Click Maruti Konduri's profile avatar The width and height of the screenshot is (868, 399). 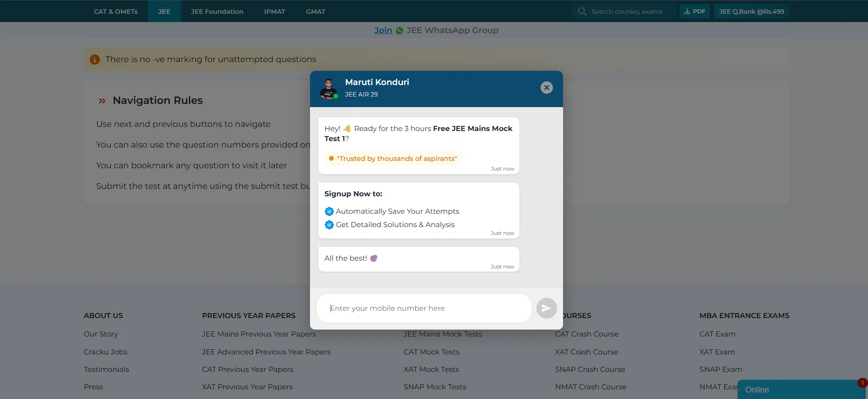click(329, 89)
